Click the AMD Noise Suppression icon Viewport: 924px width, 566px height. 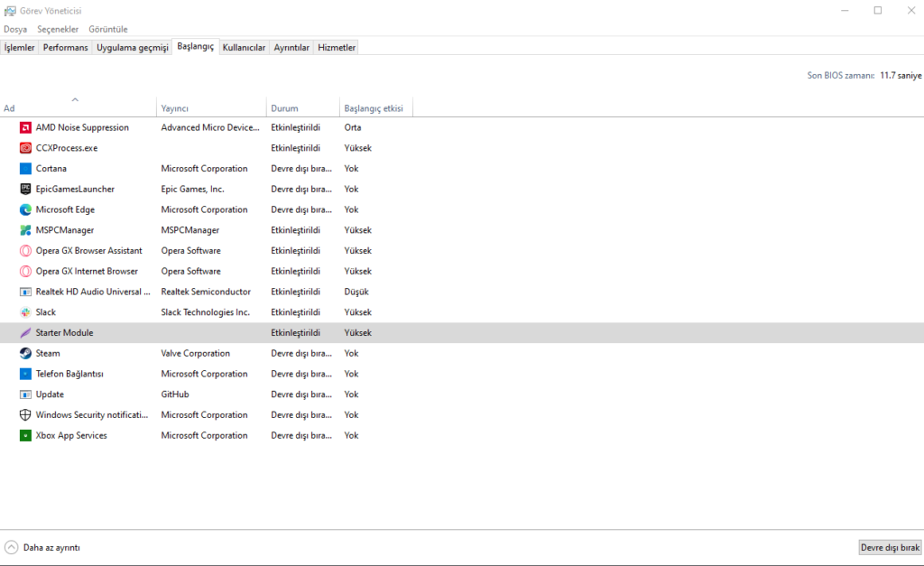[x=25, y=127]
